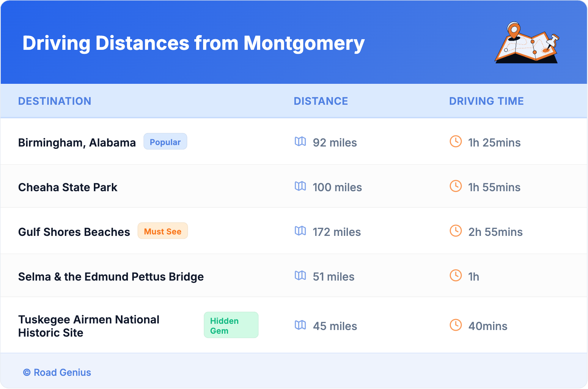
Task: Select Tuskegee Airmen National Historic Site
Action: click(x=89, y=326)
